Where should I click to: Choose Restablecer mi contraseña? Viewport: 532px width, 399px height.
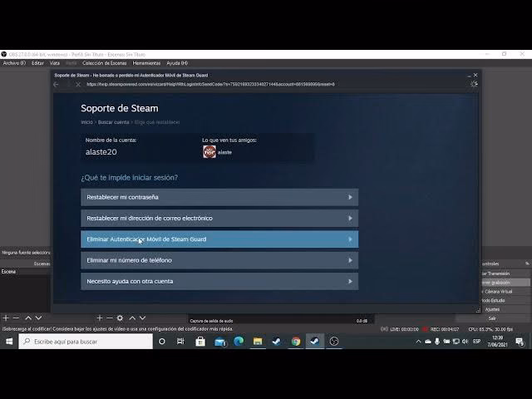click(x=219, y=197)
